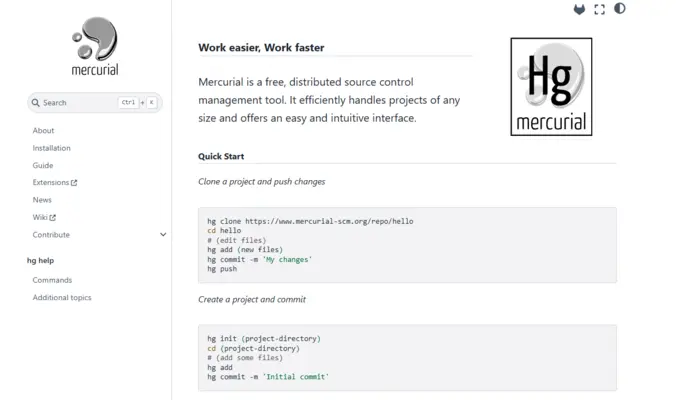Open the News page
The image size is (678, 400).
tap(42, 200)
